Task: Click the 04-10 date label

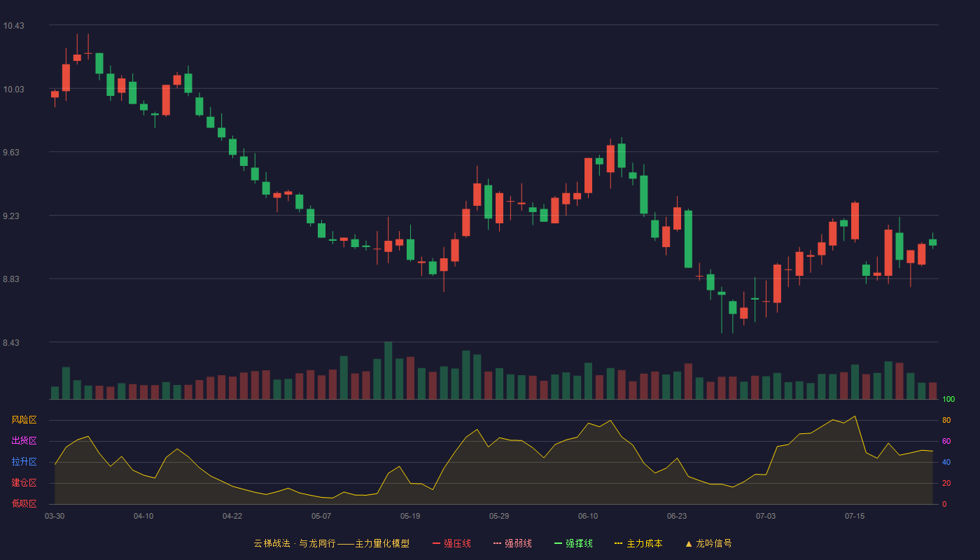Action: 143,516
